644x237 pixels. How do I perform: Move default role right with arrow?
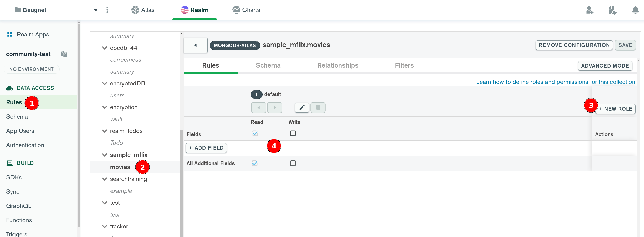[275, 108]
